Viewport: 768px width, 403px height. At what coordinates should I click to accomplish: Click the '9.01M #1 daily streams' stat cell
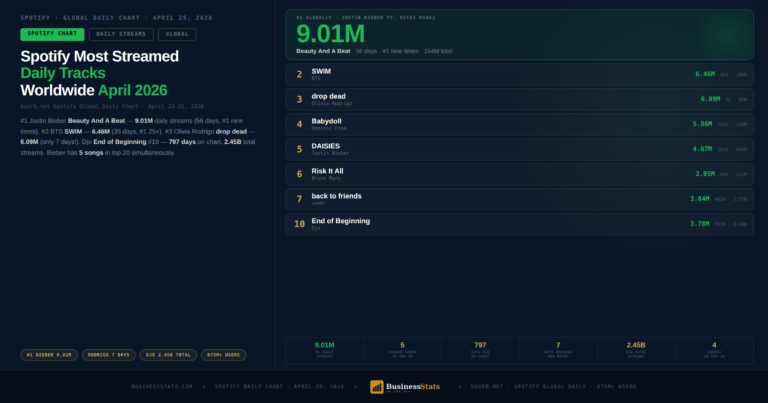[x=324, y=350]
